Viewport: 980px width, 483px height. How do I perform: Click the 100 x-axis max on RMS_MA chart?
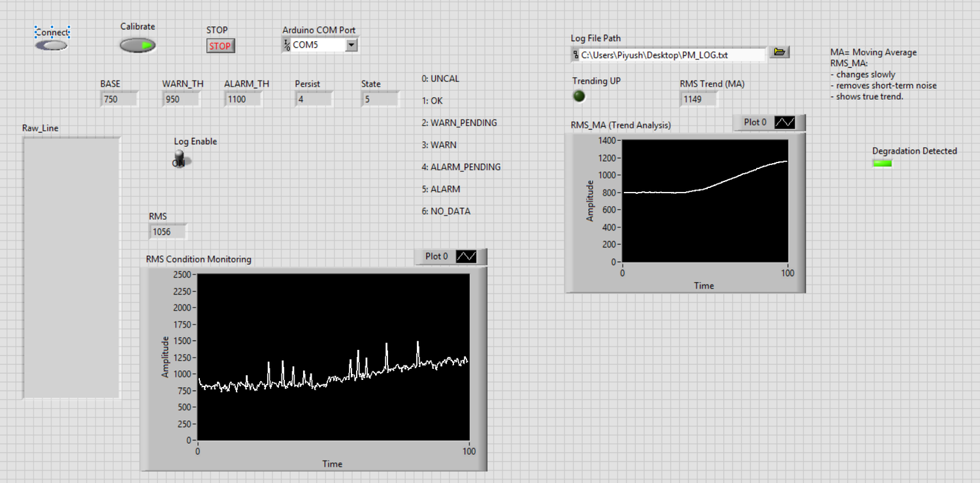(788, 273)
